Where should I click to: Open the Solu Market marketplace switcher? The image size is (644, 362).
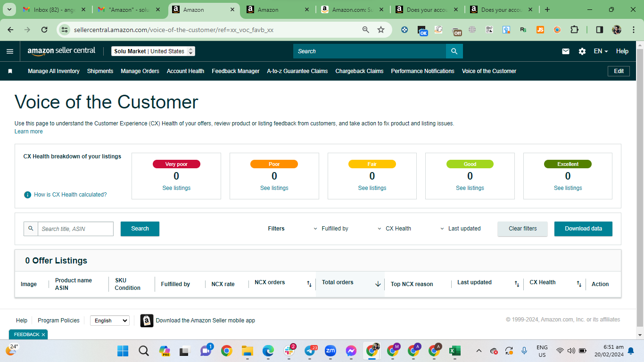[153, 51]
